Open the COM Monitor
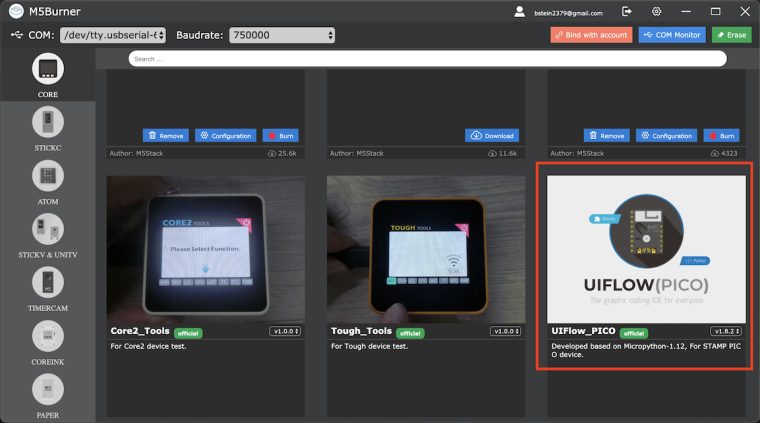The width and height of the screenshot is (760, 423). coord(672,35)
